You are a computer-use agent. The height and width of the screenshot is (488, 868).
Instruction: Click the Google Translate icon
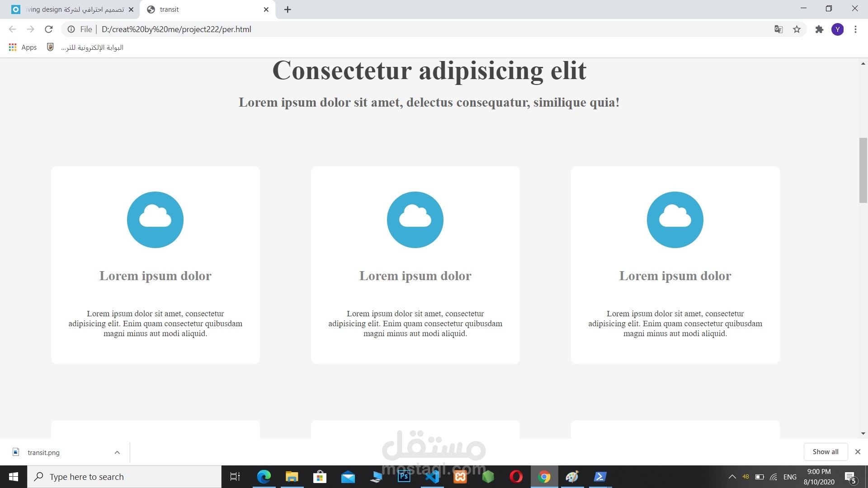[778, 29]
